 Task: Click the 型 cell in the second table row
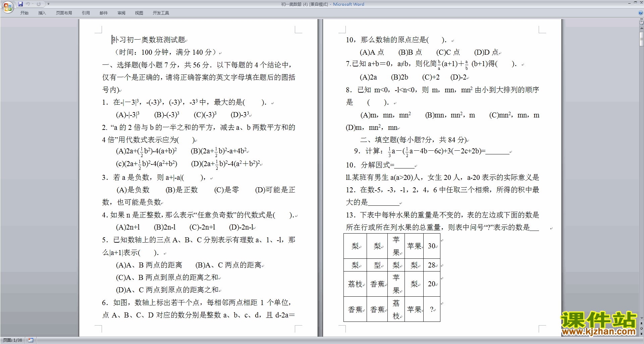(377, 265)
